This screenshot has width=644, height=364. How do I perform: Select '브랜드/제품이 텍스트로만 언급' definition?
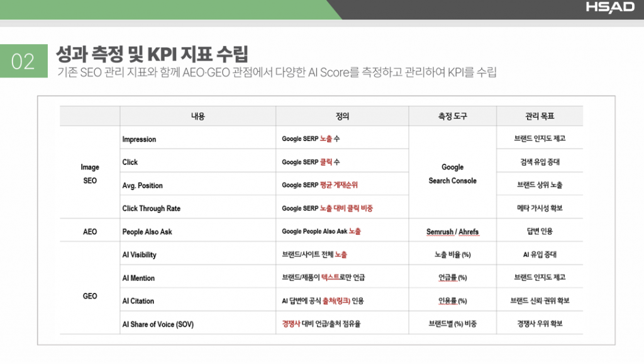point(323,278)
